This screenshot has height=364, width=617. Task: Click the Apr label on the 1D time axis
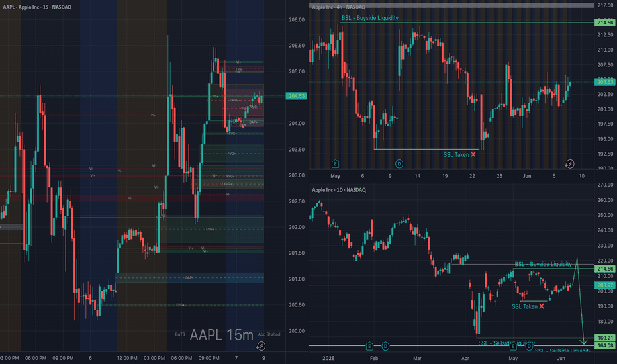[x=465, y=358]
